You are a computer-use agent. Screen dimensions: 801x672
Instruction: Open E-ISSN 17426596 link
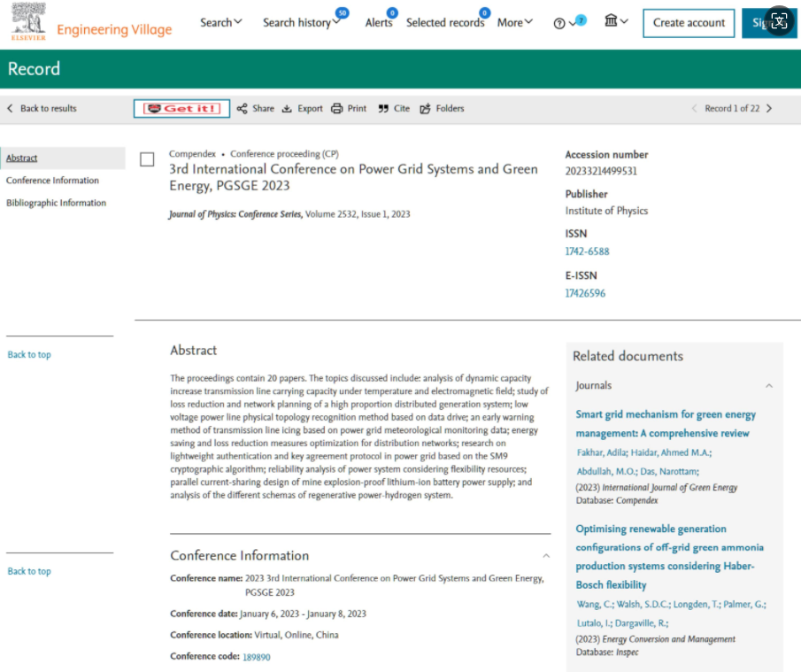585,293
